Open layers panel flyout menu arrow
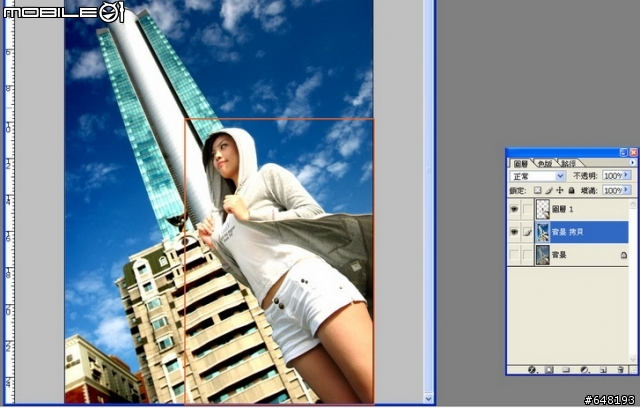 click(x=633, y=163)
